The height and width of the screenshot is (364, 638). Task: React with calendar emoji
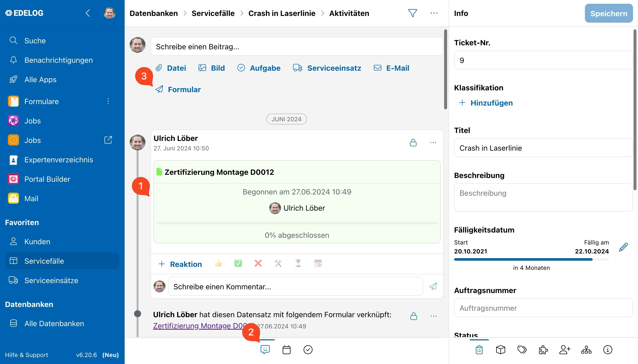tap(318, 263)
